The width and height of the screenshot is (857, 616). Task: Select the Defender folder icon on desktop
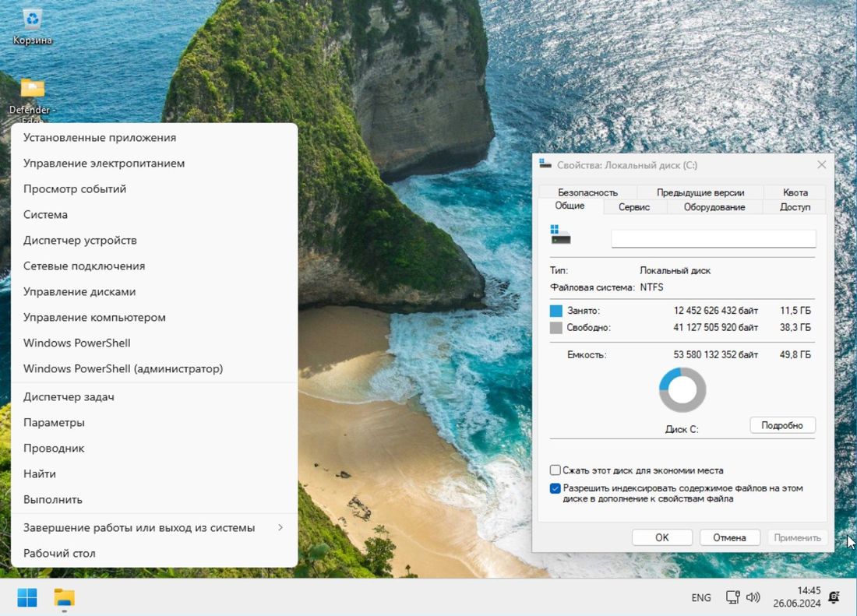pos(33,88)
